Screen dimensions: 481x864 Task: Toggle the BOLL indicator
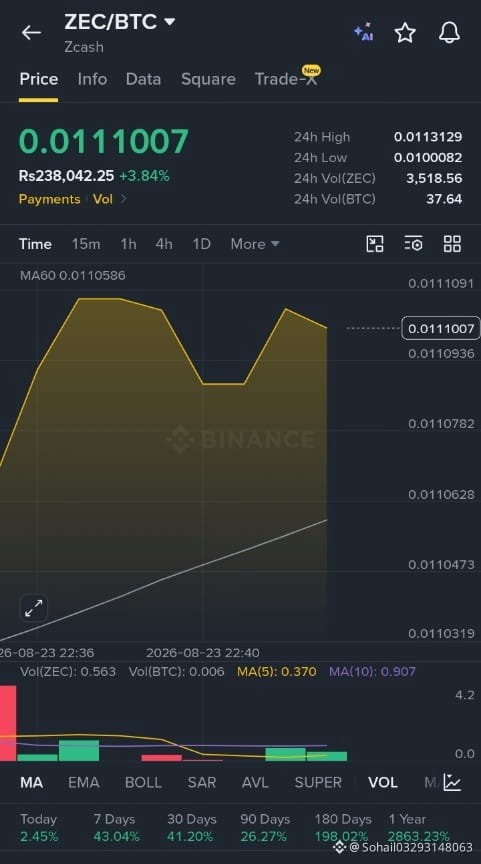click(143, 782)
